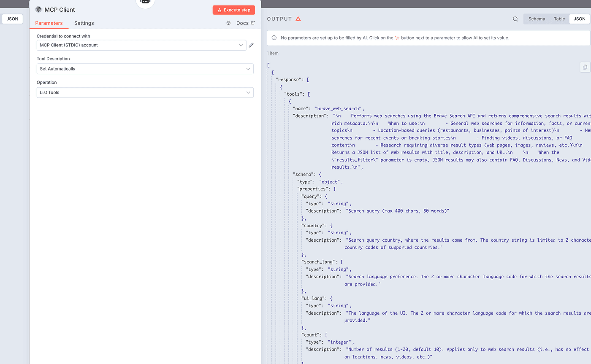The image size is (591, 364).
Task: Switch output view to Schema
Action: [x=537, y=19]
